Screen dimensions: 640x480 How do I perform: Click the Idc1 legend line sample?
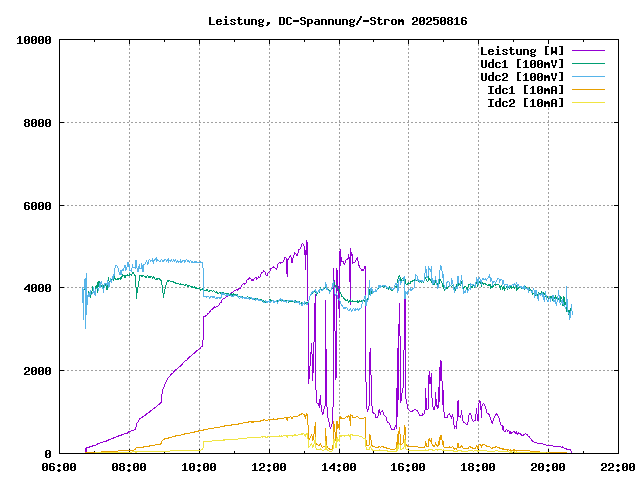coord(588,89)
